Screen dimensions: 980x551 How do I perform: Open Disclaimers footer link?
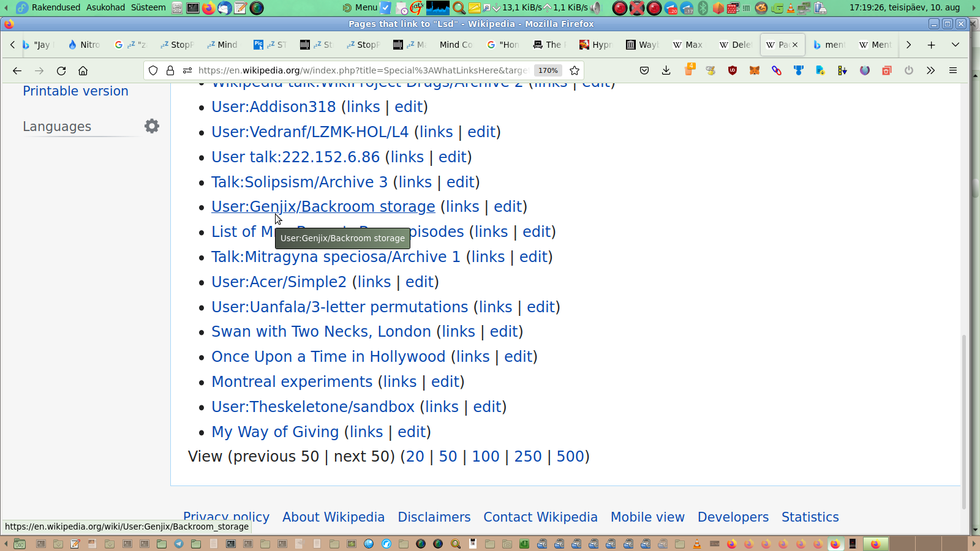[434, 517]
